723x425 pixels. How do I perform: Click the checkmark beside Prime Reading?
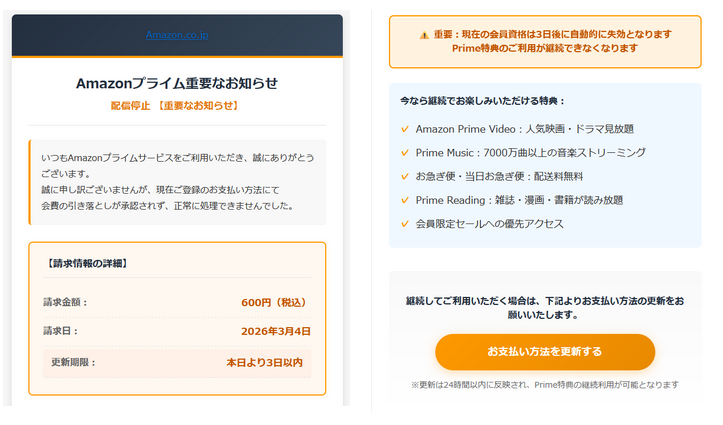(405, 200)
